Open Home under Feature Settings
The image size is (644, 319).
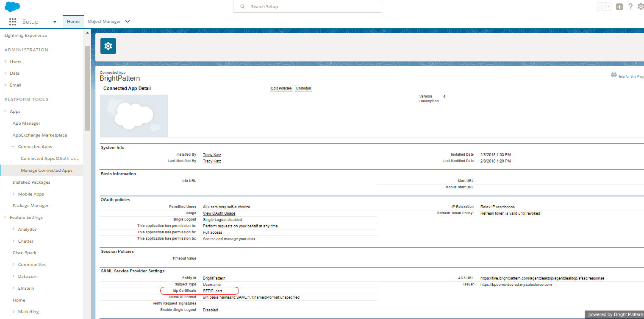point(19,300)
